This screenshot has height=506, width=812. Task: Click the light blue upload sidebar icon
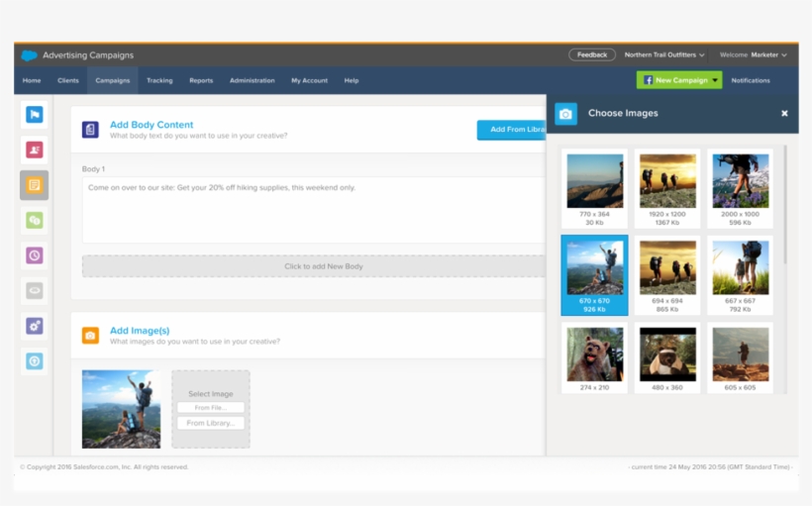tap(35, 361)
